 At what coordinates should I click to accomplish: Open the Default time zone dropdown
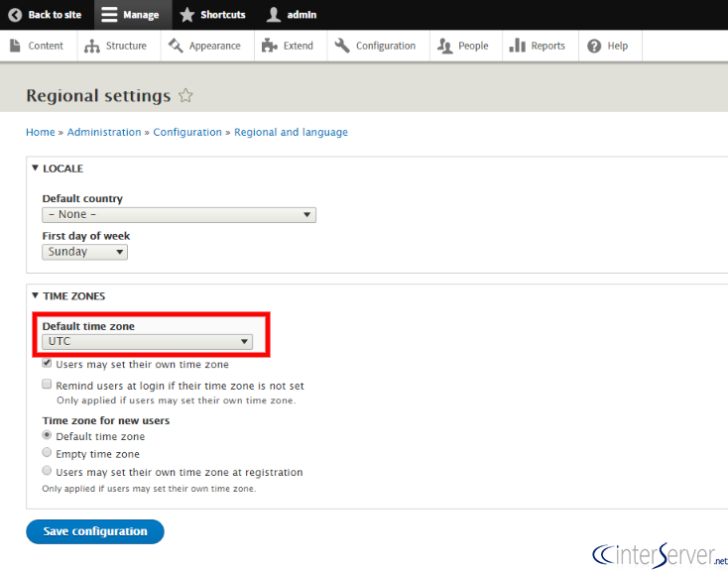coord(148,342)
